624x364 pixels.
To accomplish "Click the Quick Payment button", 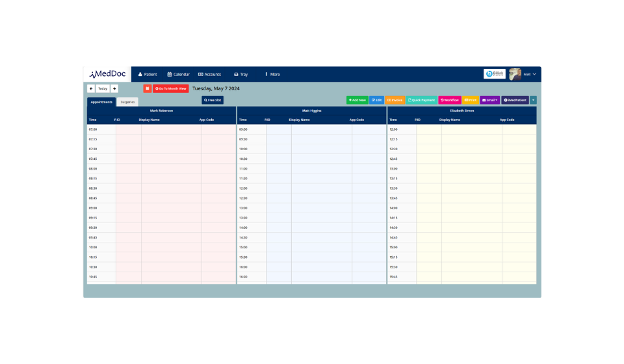I will click(421, 100).
